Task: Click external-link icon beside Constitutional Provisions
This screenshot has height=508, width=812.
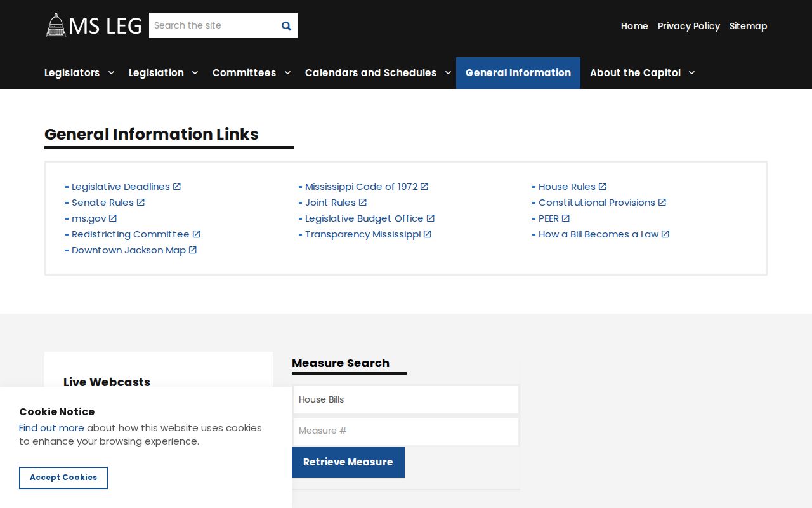Action: (x=662, y=203)
